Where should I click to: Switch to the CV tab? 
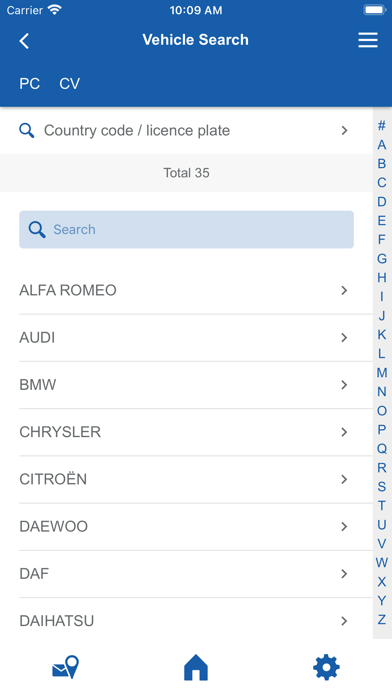(x=70, y=83)
